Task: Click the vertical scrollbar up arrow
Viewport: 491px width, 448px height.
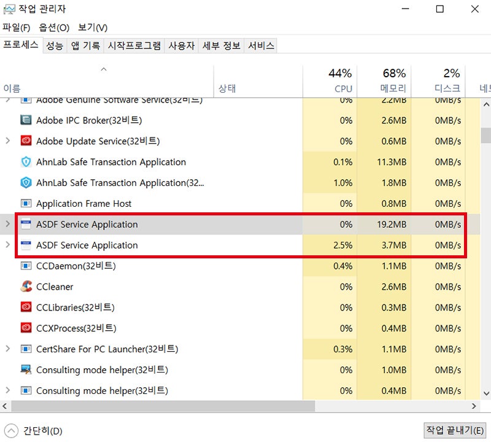Action: point(485,104)
